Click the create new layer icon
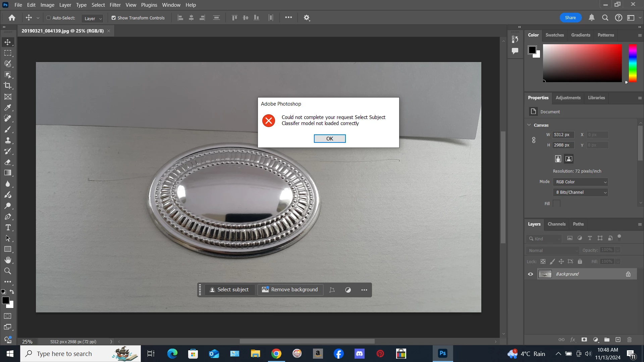 click(x=618, y=340)
